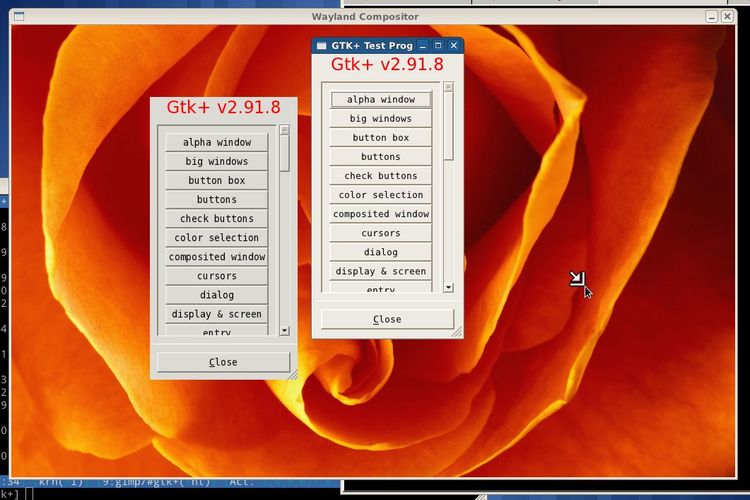Click Close in the untitled left window
This screenshot has width=750, height=500.
pyautogui.click(x=223, y=362)
